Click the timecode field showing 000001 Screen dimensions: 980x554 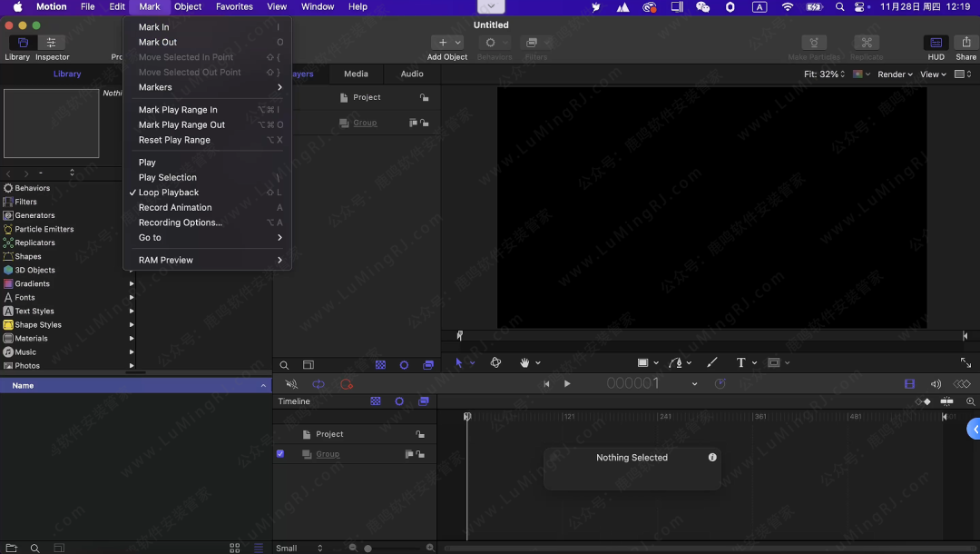coord(633,384)
